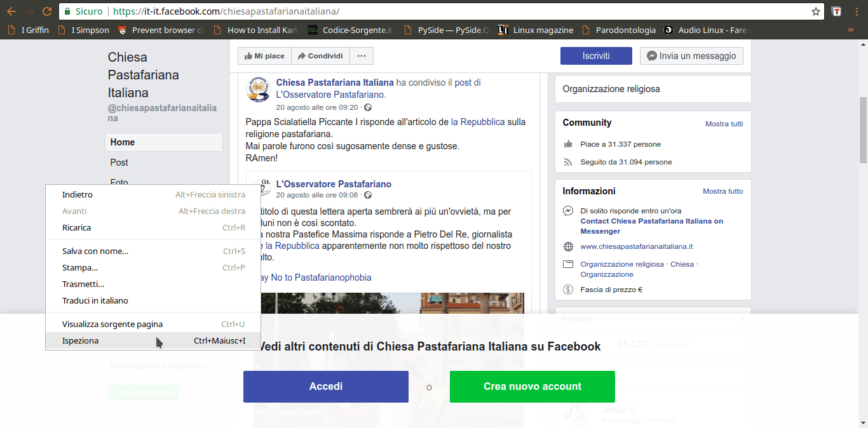This screenshot has height=428, width=868.
Task: Open the Parodontologia bookmark
Action: 618,30
